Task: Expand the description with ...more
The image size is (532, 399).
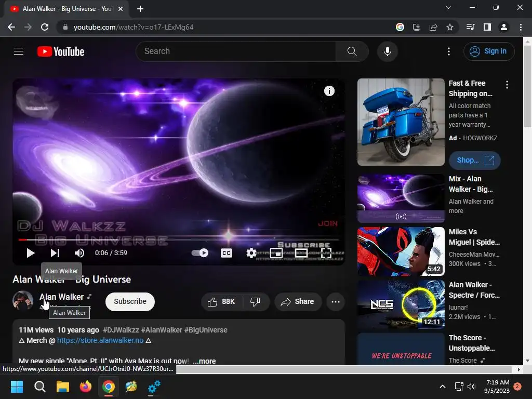Action: click(x=204, y=361)
